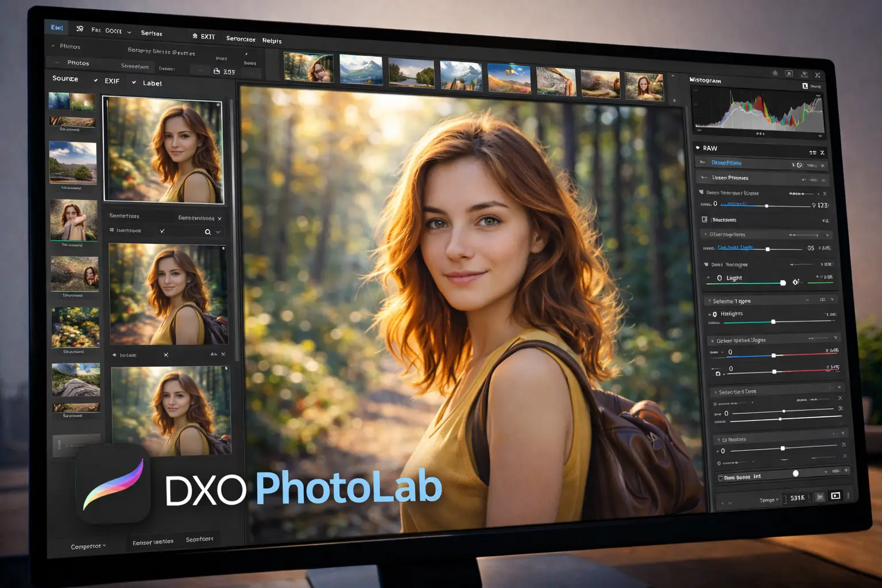
Task: Click the EXIT button
Action: (204, 36)
